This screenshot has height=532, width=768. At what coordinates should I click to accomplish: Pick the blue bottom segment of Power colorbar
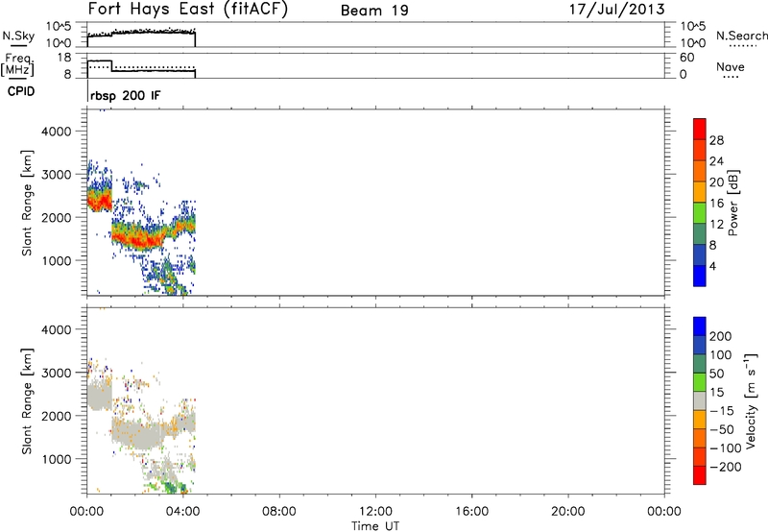[700, 276]
